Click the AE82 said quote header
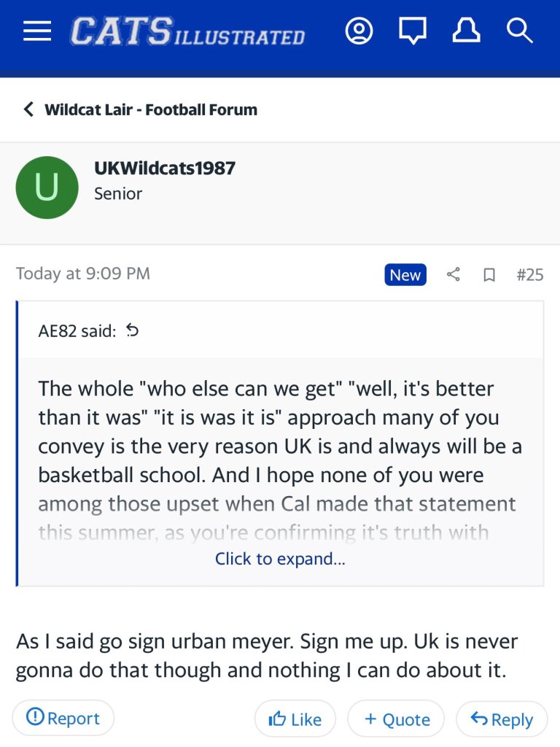This screenshot has width=560, height=747. (77, 331)
